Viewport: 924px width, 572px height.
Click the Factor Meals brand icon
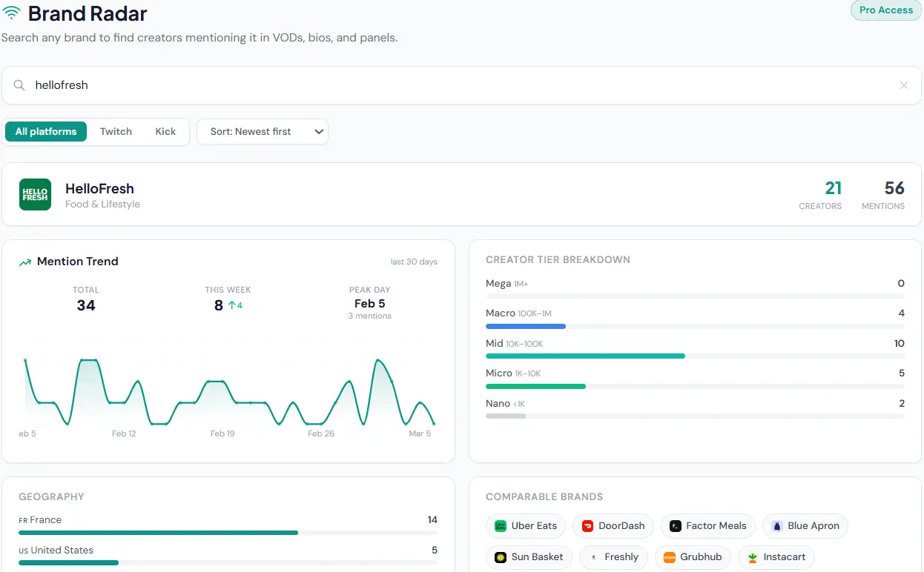[675, 525]
